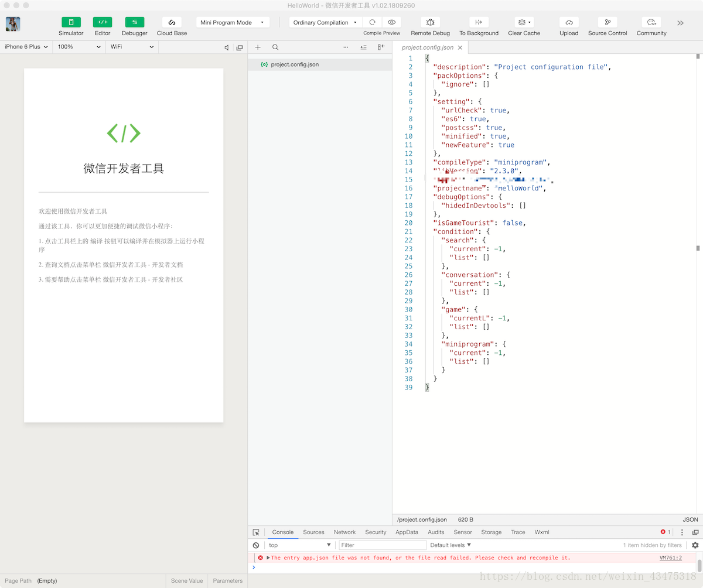This screenshot has width=703, height=588.
Task: Click line number 21 in the editor gutter
Action: 408,231
